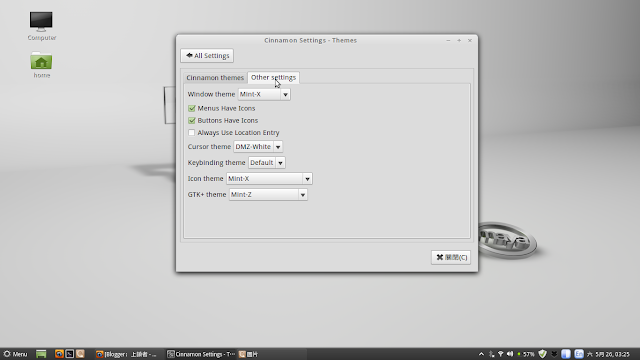640x360 pixels.
Task: Open the Keybinding theme dropdown
Action: (x=267, y=162)
